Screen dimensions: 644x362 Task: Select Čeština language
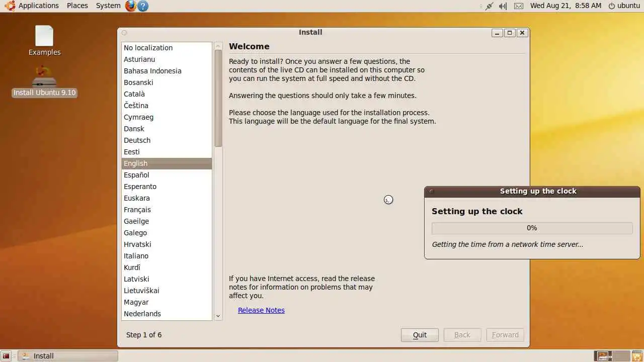tap(167, 106)
